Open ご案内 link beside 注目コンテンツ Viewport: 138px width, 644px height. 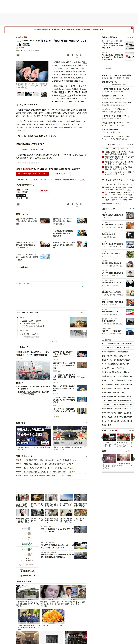point(132,209)
